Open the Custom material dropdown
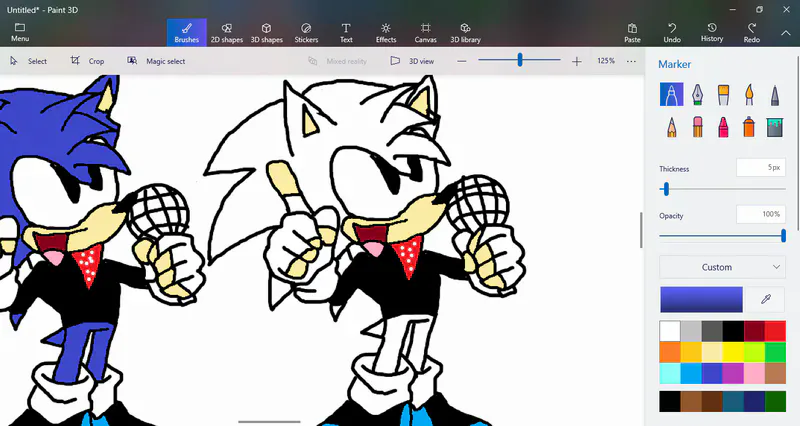800x426 pixels. 722,267
